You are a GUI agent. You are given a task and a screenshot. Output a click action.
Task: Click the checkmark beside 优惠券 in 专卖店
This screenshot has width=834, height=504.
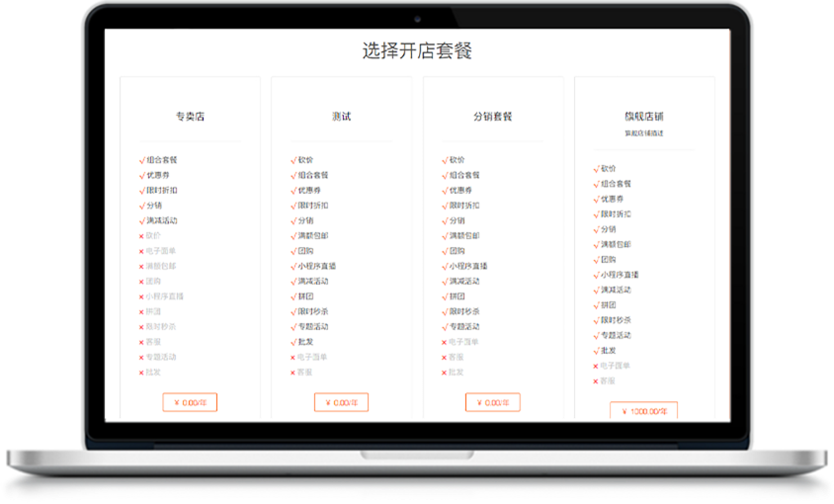click(x=142, y=175)
